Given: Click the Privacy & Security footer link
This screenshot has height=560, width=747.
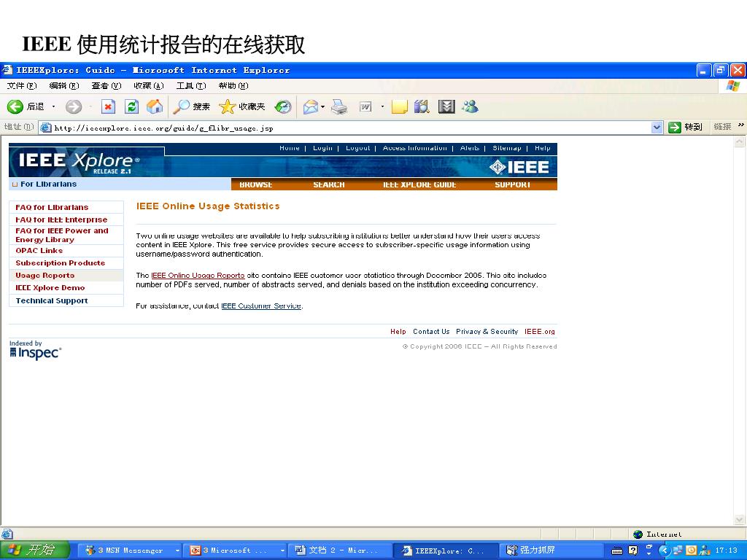Looking at the screenshot, I should [487, 332].
